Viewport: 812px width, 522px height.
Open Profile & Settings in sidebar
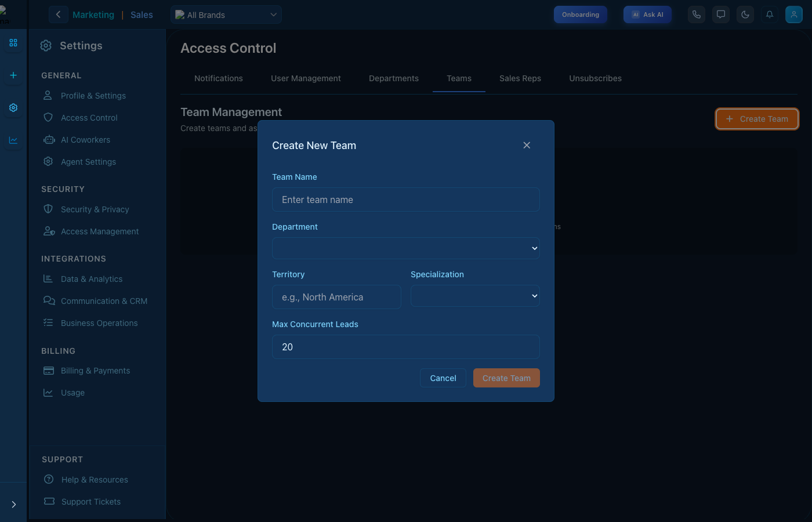(x=93, y=96)
